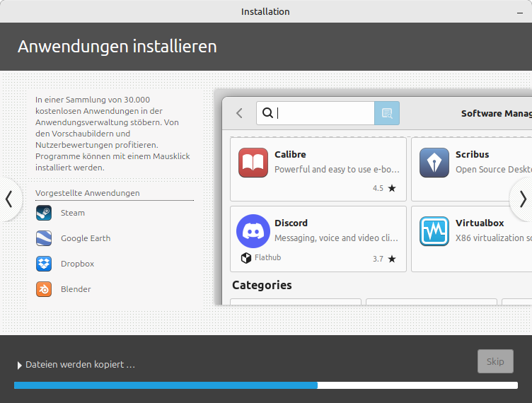Click the 'Messaging, voice and video' description
Screen dimensions: 532x403
pyautogui.click(x=336, y=238)
